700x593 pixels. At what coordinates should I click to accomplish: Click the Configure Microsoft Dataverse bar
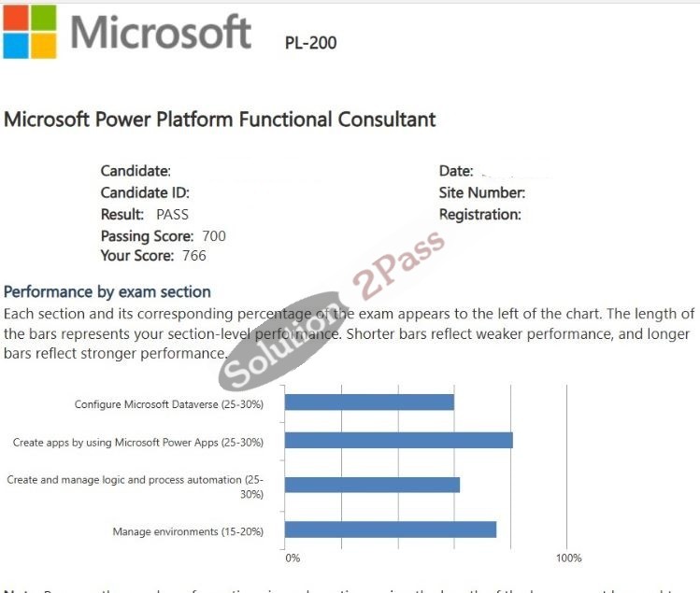click(370, 402)
